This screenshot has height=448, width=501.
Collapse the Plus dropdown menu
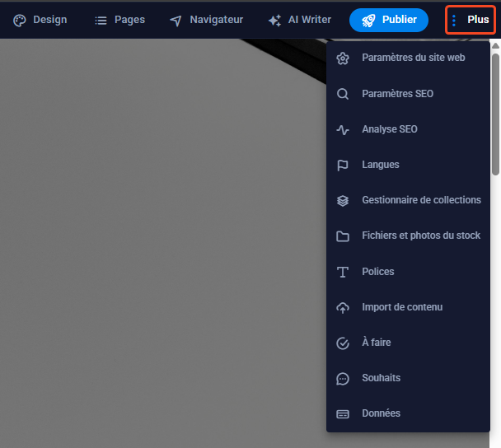click(x=470, y=20)
